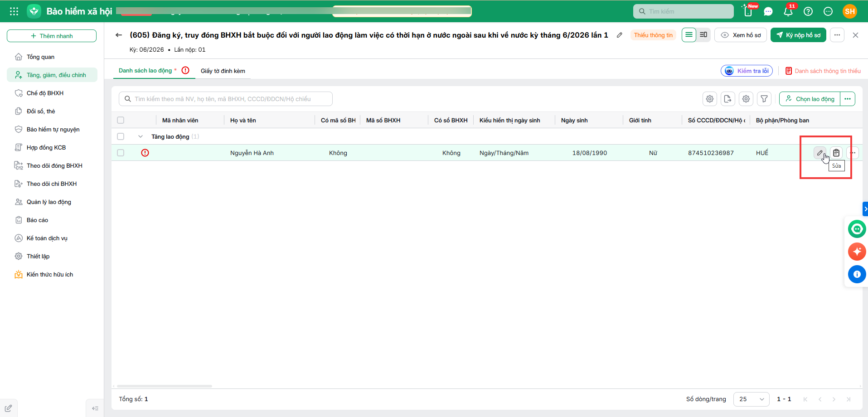868x417 pixels.
Task: Open more options beside Chọn lao động
Action: tap(848, 99)
